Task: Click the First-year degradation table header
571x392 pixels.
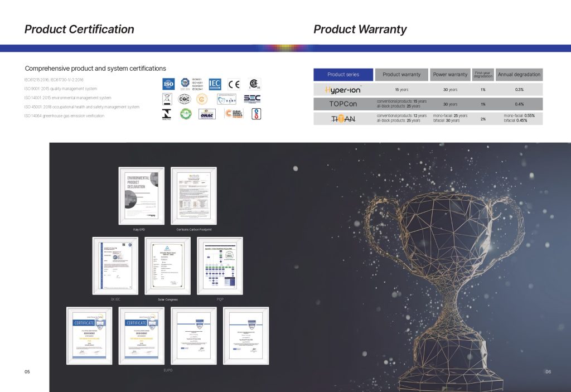Action: pyautogui.click(x=483, y=74)
